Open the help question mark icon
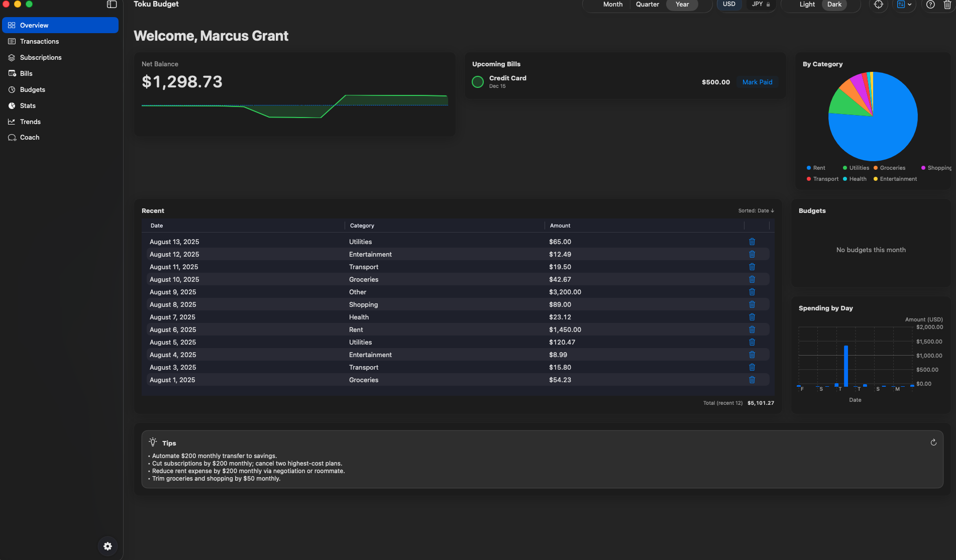Image resolution: width=956 pixels, height=560 pixels. (x=930, y=5)
